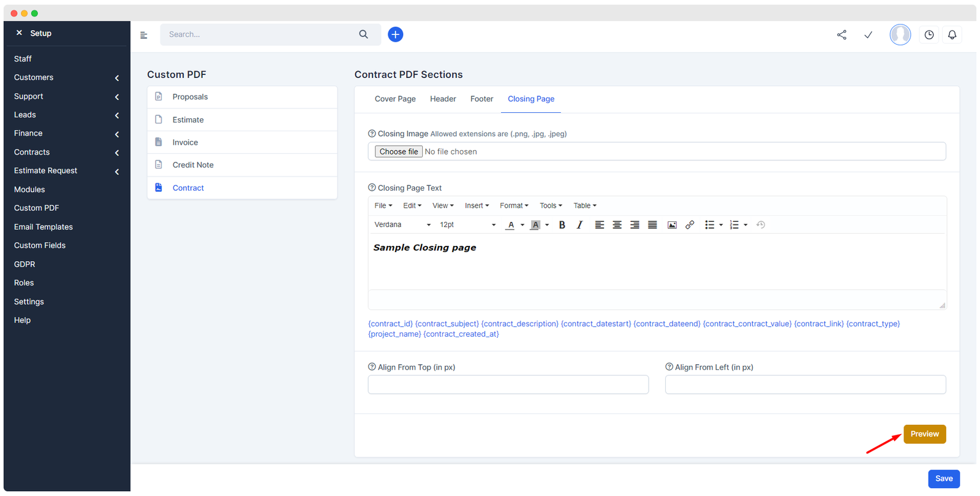Click the share icon in header
Screen dimensions: 980x496
(x=842, y=35)
